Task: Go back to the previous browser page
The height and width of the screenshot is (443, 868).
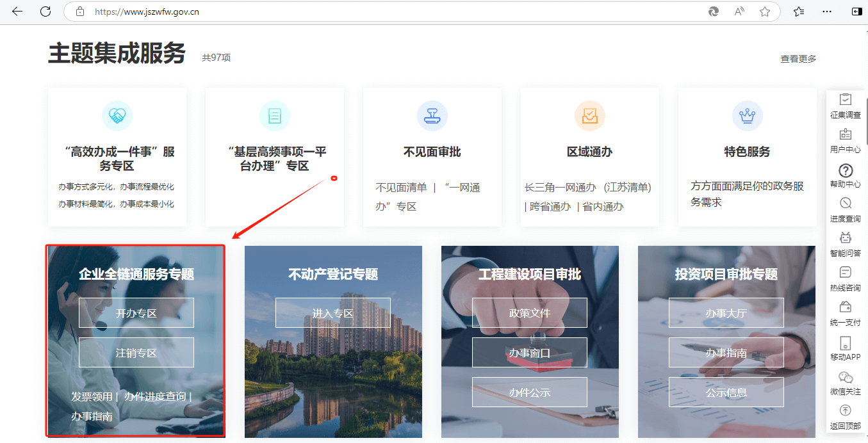Action: [17, 12]
